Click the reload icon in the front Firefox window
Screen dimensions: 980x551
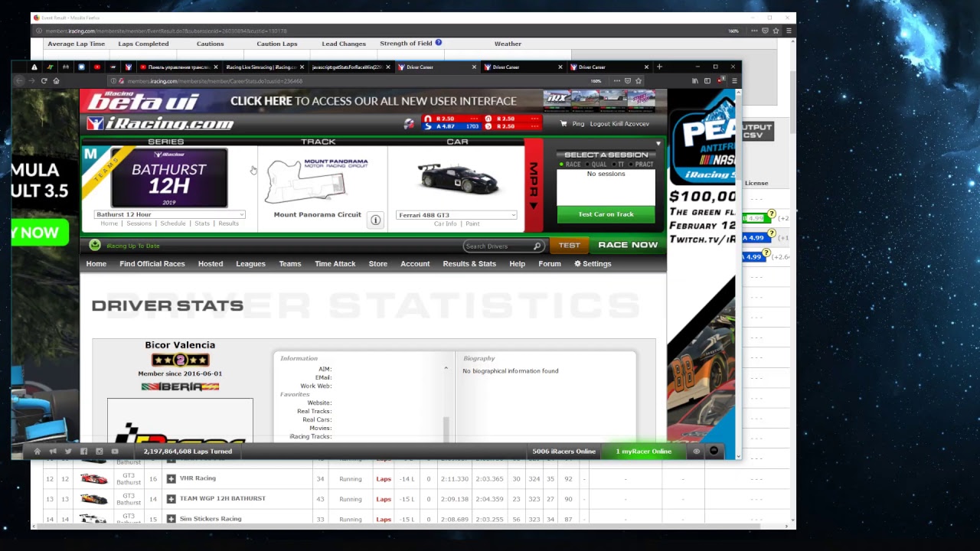[44, 80]
